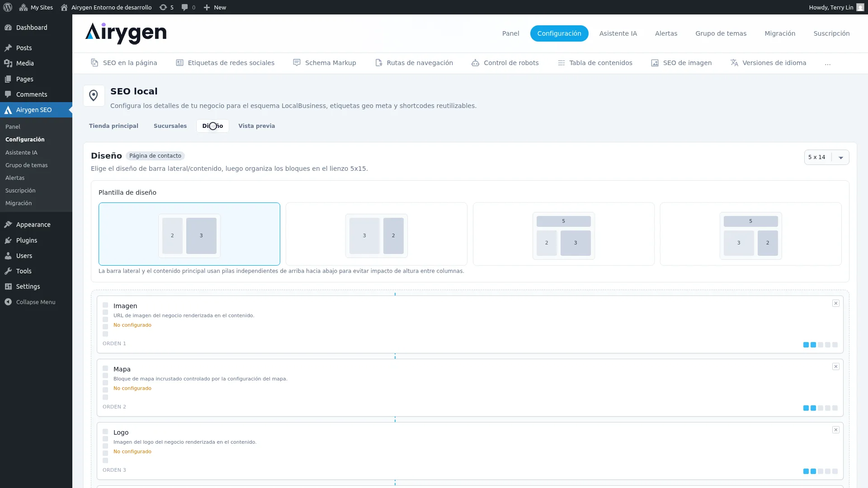Image resolution: width=868 pixels, height=488 pixels.
Task: Click the New plus icon in the admin bar
Action: tap(207, 7)
